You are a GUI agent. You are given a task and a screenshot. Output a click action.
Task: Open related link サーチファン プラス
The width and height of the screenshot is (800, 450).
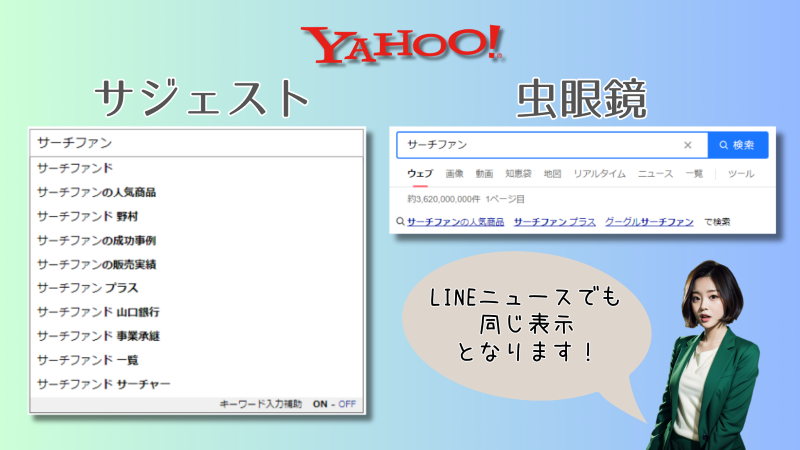point(555,222)
